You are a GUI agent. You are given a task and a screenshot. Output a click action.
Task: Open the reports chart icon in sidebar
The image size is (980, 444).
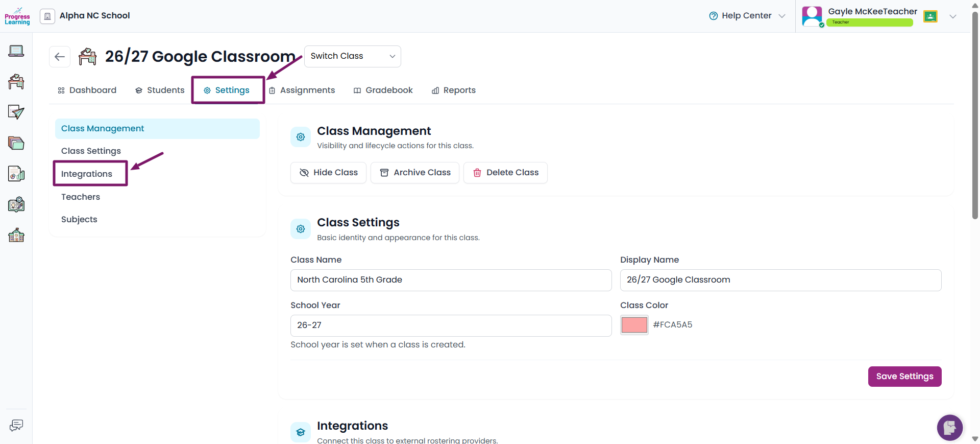point(16,174)
